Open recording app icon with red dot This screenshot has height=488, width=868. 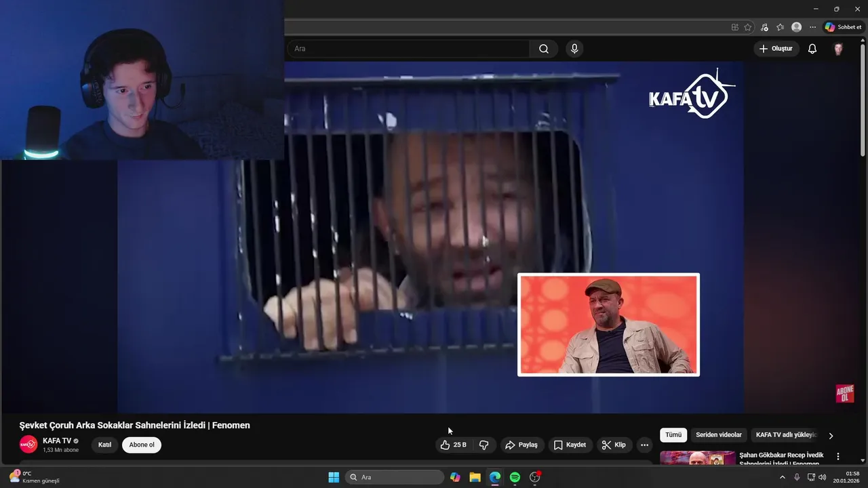point(535,477)
